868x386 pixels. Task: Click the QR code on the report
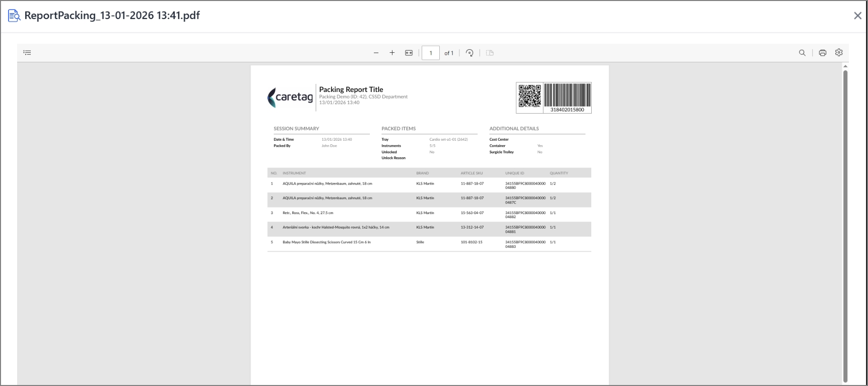pos(530,96)
